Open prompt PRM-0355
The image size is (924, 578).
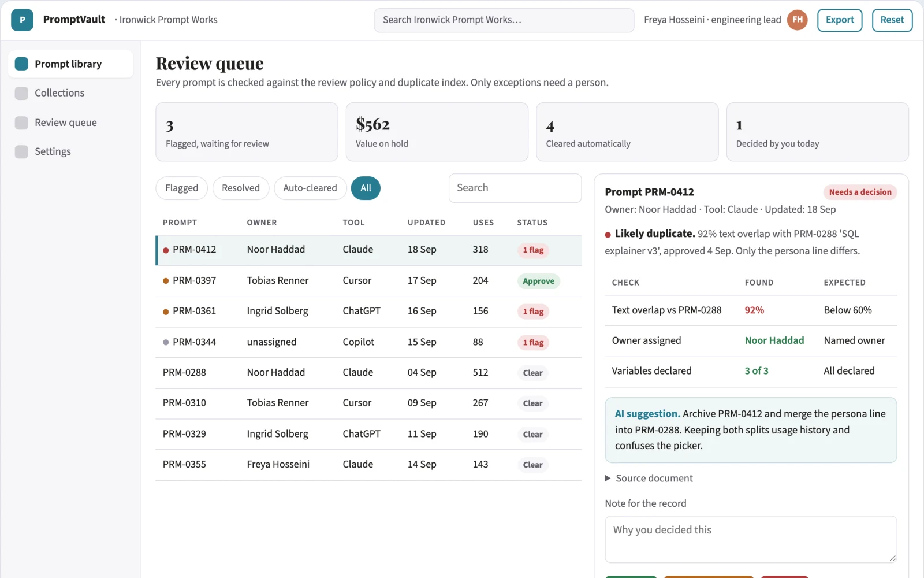coord(368,465)
